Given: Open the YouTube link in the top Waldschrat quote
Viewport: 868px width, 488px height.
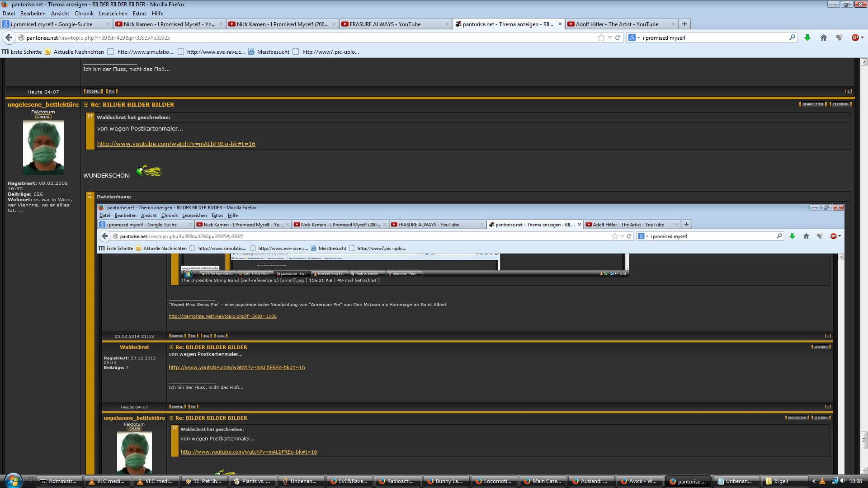Looking at the screenshot, I should pos(176,144).
